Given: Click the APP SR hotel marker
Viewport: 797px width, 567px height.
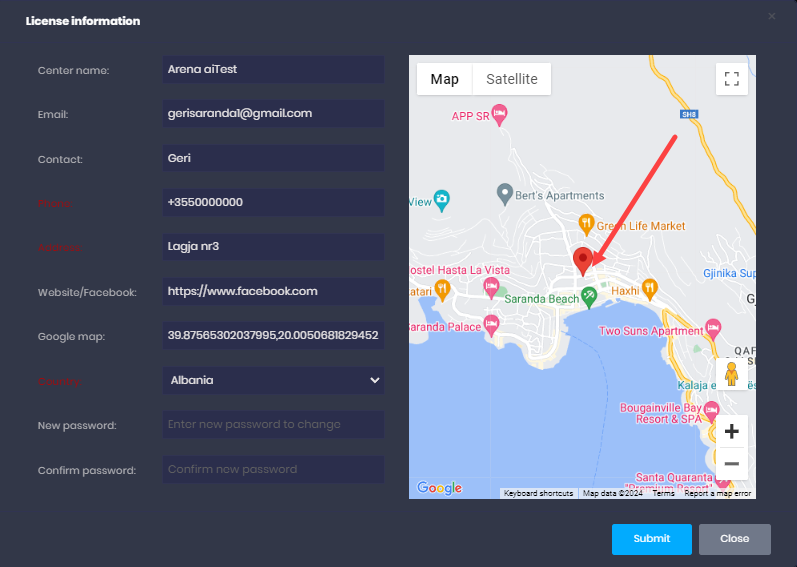Looking at the screenshot, I should pos(501,116).
